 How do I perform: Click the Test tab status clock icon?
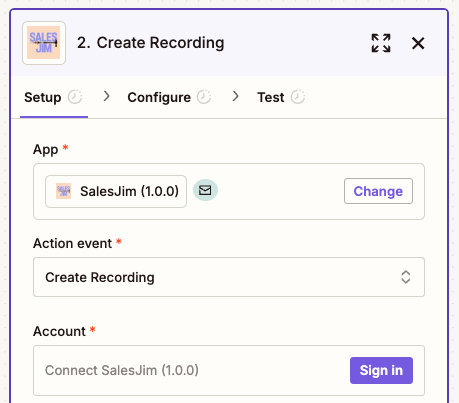298,97
